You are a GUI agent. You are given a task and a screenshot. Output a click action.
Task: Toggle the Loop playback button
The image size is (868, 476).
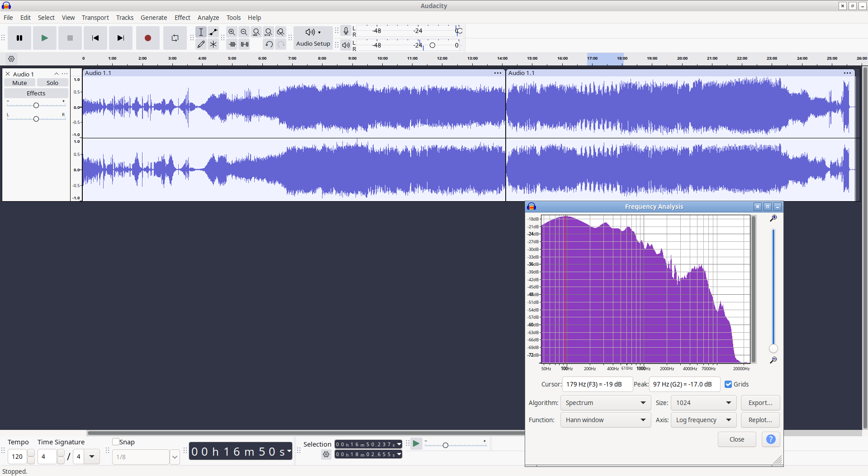pyautogui.click(x=175, y=38)
